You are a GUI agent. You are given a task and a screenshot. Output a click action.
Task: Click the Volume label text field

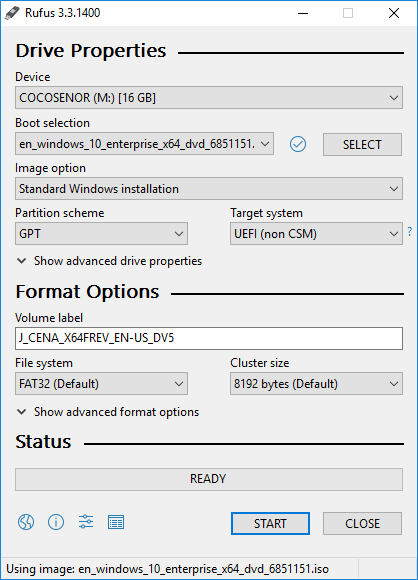[209, 338]
